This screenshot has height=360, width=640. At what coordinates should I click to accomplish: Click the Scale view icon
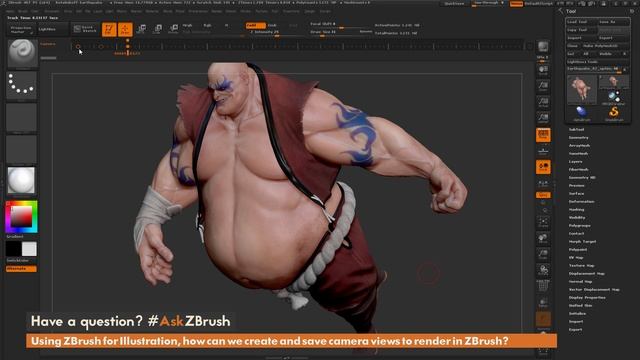pyautogui.click(x=543, y=254)
